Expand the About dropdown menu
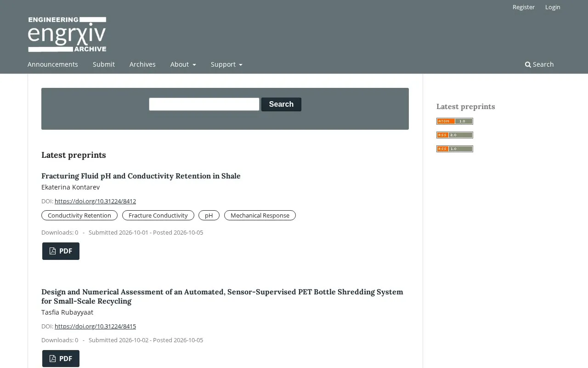588x368 pixels. click(183, 64)
